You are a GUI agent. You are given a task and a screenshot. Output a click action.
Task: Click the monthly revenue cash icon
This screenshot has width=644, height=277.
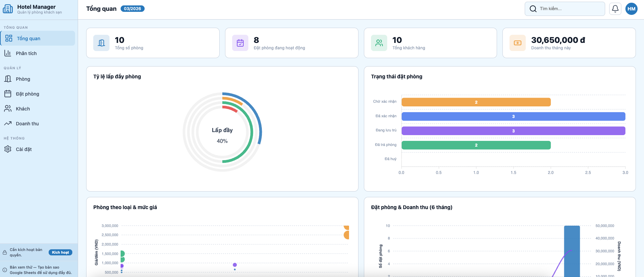518,43
